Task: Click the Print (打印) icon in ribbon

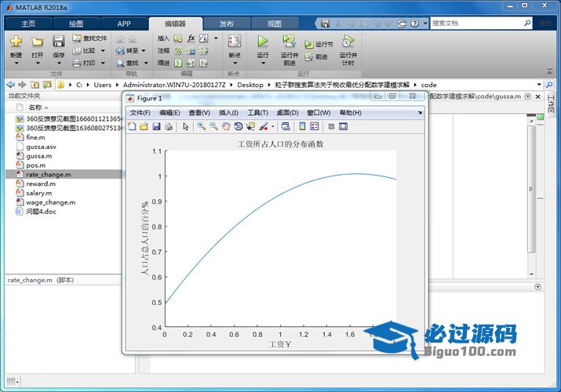Action: [77, 64]
